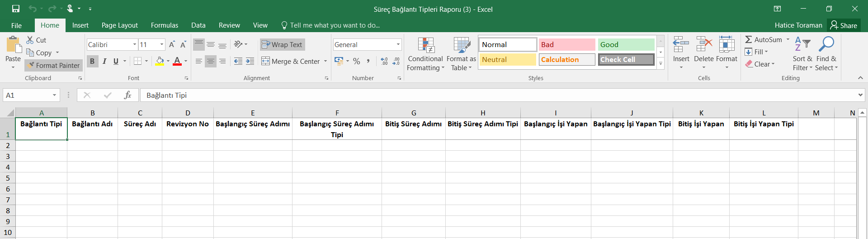
Task: Expand the General number format dropdown
Action: [398, 44]
